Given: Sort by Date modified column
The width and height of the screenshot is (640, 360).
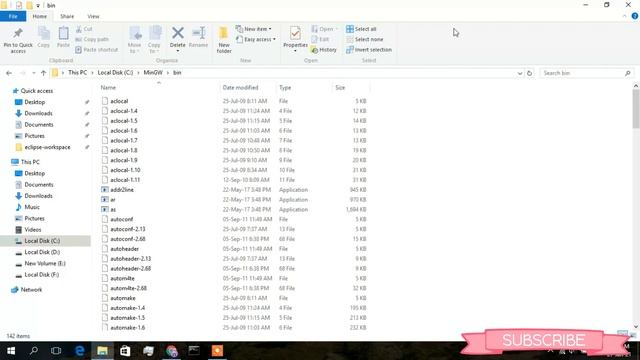Looking at the screenshot, I should 240,88.
